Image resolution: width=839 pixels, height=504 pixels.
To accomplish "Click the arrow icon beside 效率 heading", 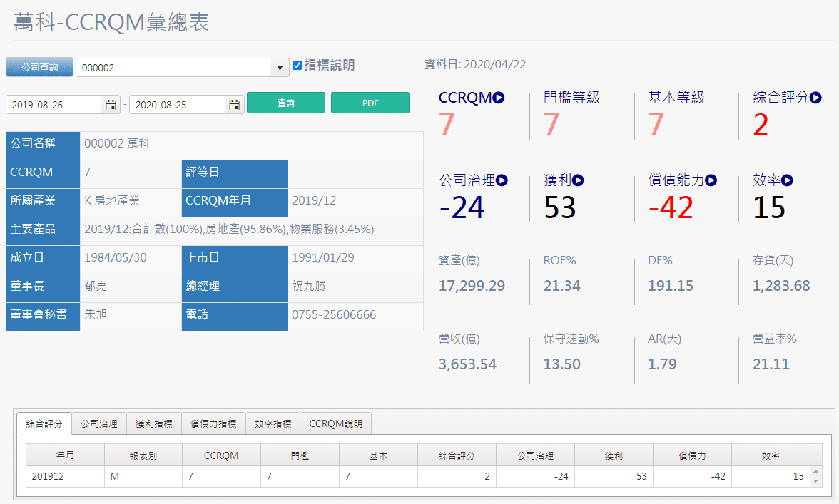I will point(788,181).
